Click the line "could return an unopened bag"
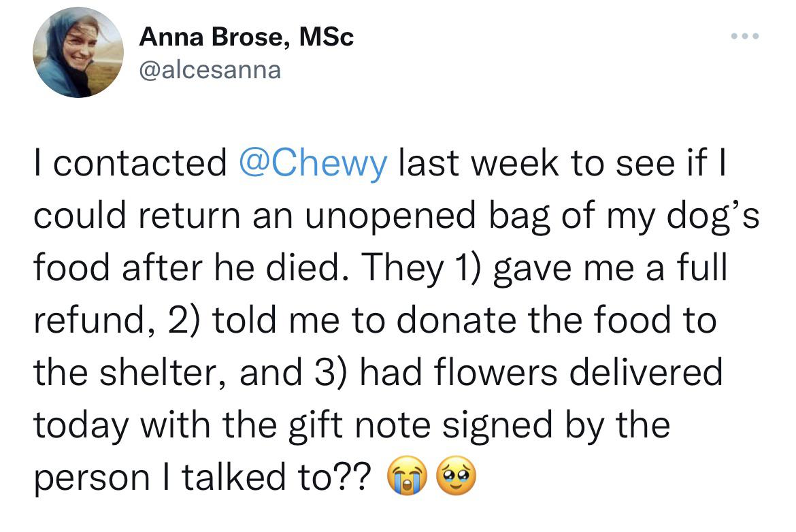The height and width of the screenshot is (532, 796). [x=395, y=216]
